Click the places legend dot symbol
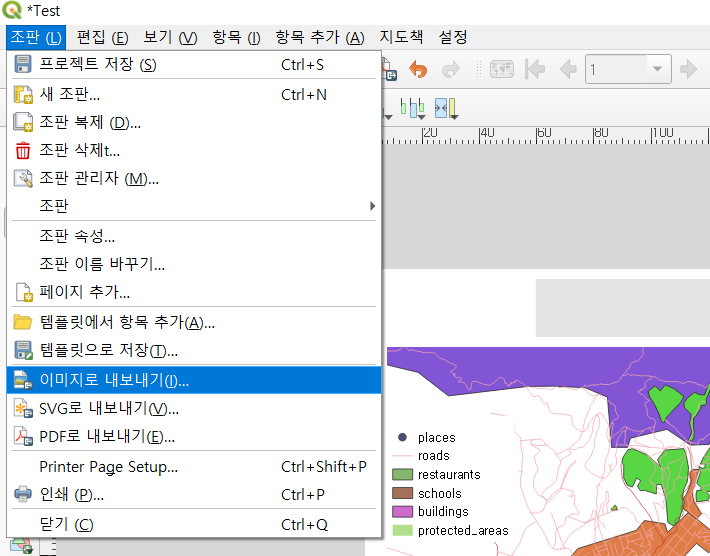 point(402,437)
